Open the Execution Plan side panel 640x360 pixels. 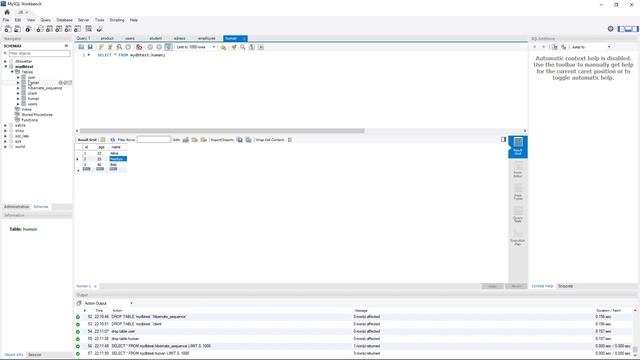pyautogui.click(x=518, y=237)
